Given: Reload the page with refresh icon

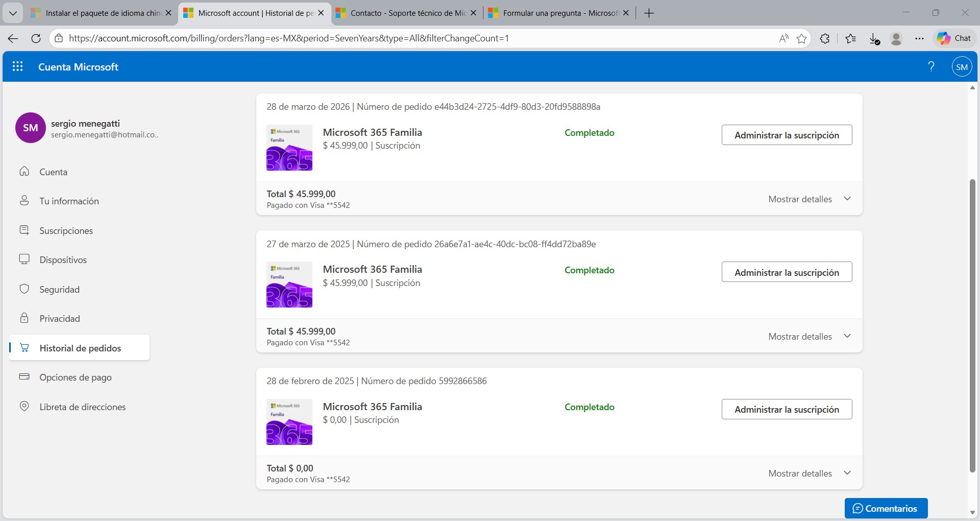Looking at the screenshot, I should pos(36,38).
